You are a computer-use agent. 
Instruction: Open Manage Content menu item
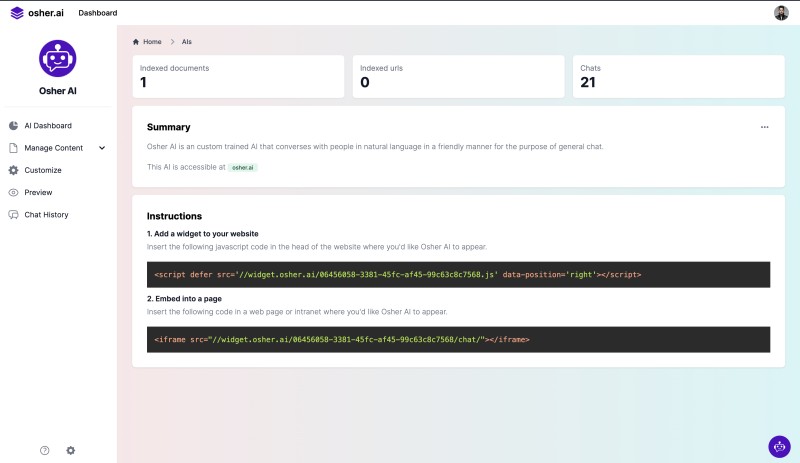[54, 148]
